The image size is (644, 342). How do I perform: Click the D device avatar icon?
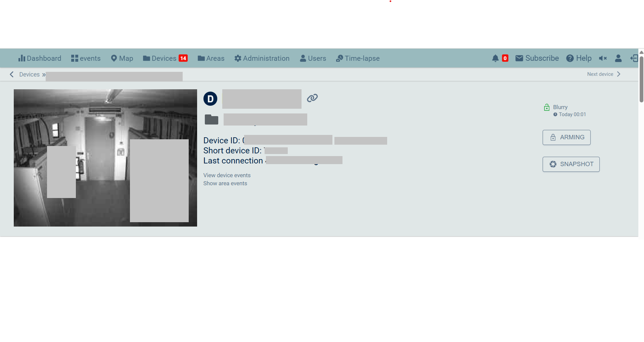211,99
